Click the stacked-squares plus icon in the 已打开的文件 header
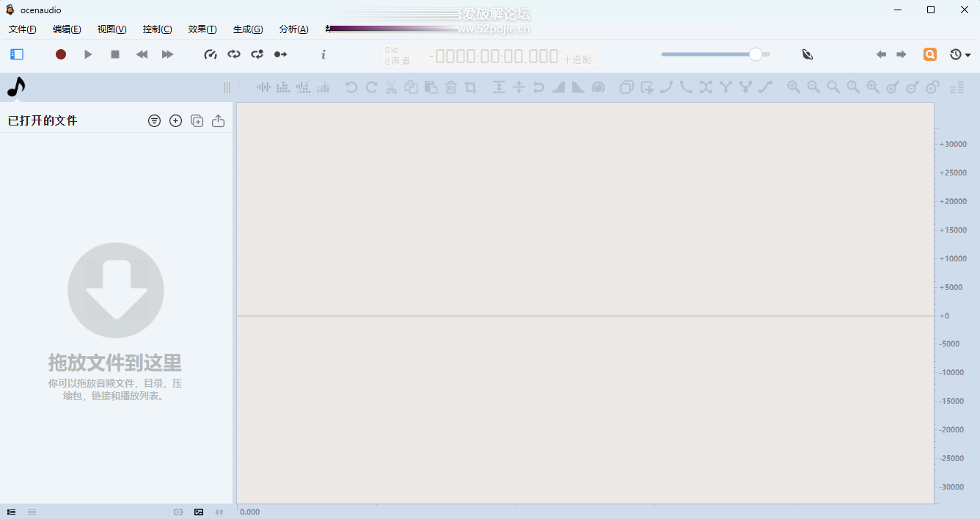This screenshot has width=980, height=519. [x=197, y=121]
